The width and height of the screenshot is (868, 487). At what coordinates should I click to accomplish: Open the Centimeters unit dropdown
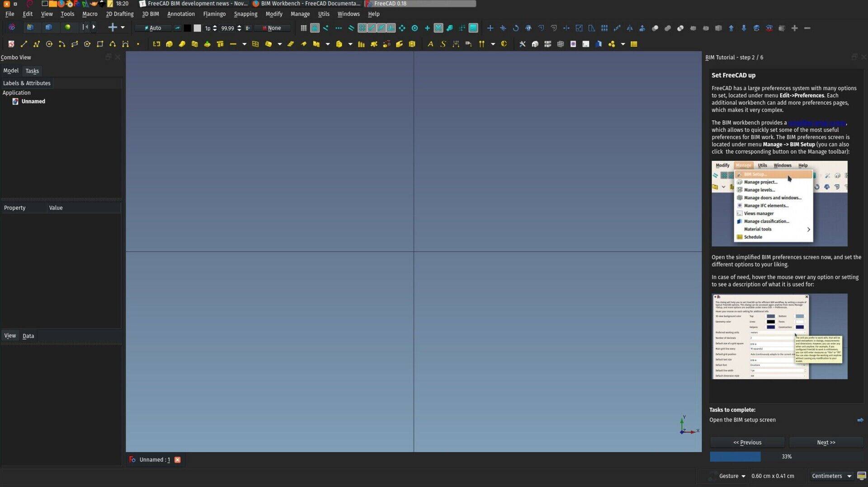[x=831, y=476]
